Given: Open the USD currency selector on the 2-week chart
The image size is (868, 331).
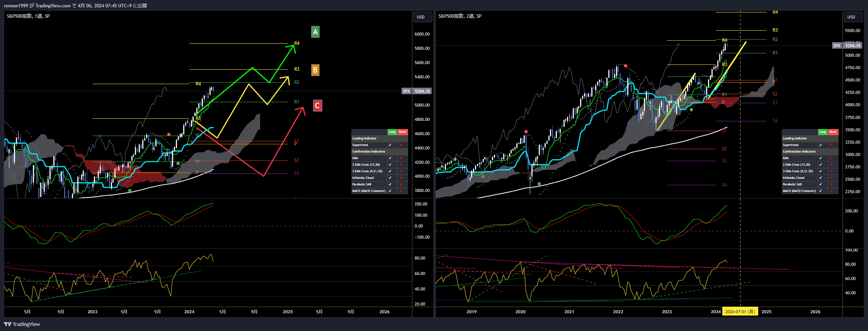Looking at the screenshot, I should click(853, 17).
